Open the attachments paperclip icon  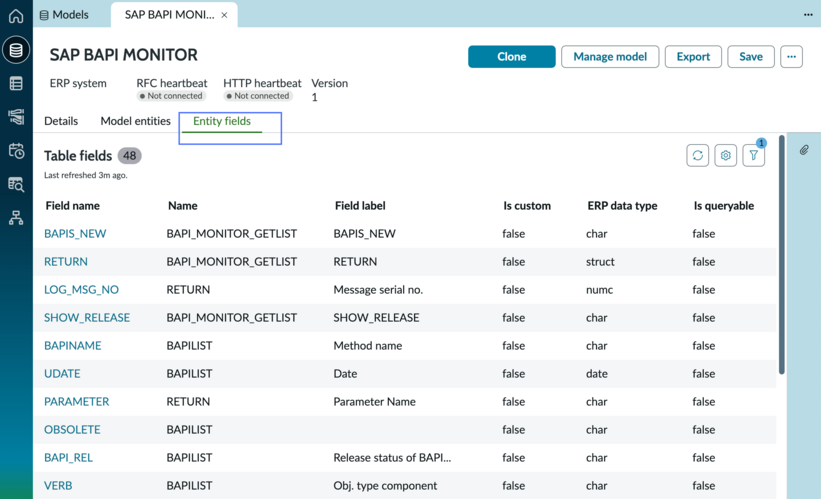[804, 151]
